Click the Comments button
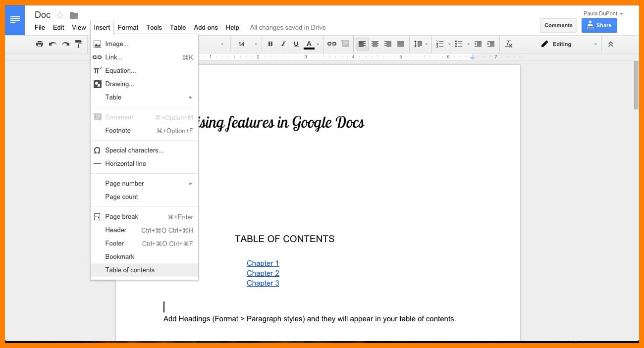Screen dimensions: 644x348 tap(558, 25)
